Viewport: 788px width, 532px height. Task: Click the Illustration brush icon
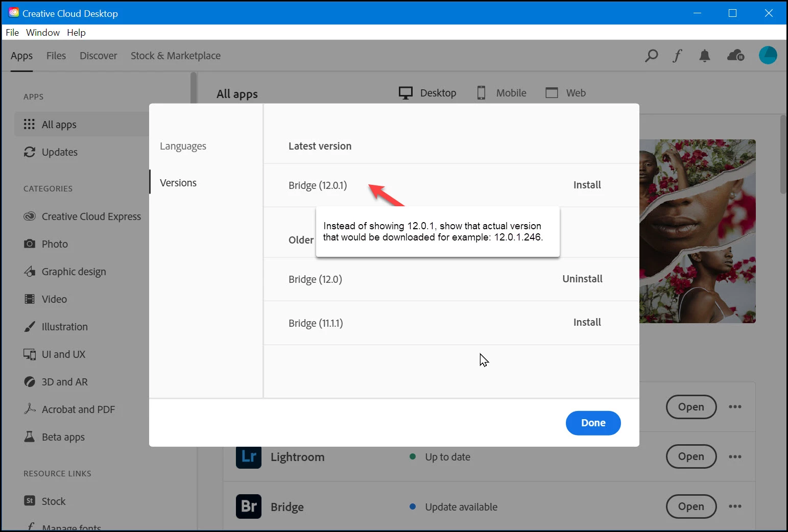coord(30,327)
